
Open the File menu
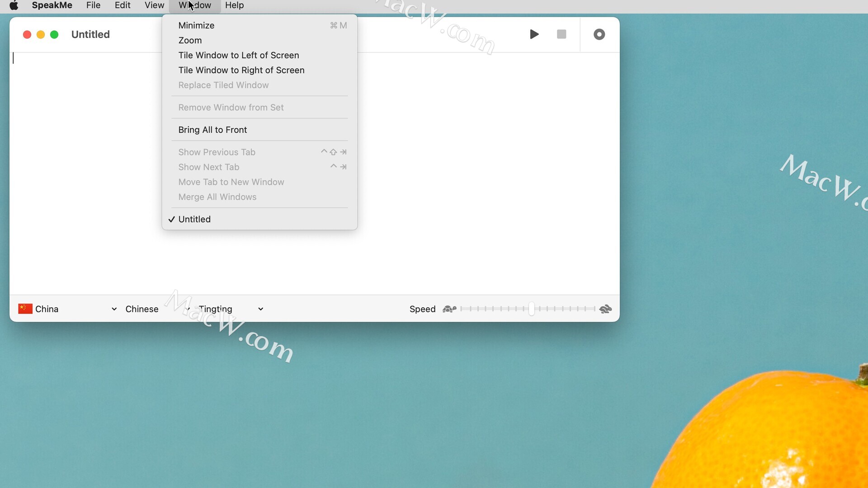(93, 5)
